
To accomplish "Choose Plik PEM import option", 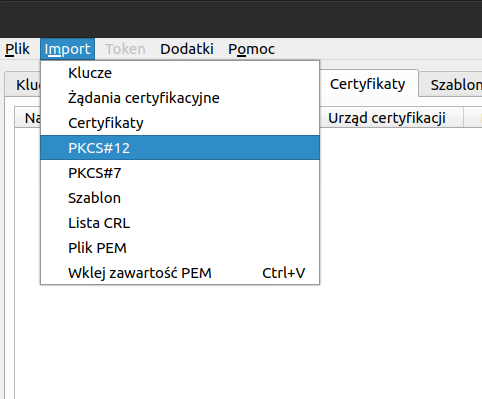I will tap(180, 248).
